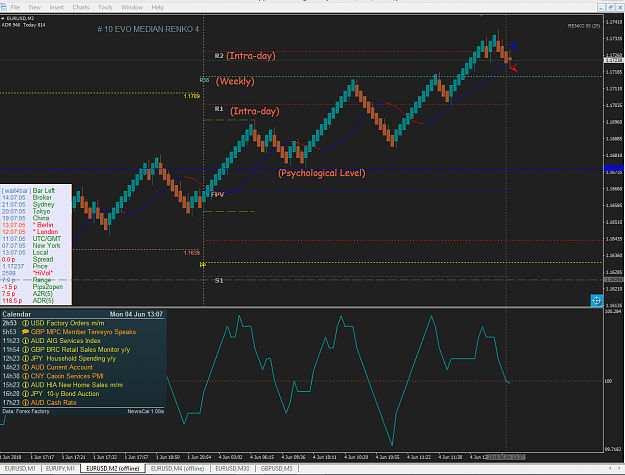
Task: Click the AUD Current Account event
Action: tap(62, 367)
